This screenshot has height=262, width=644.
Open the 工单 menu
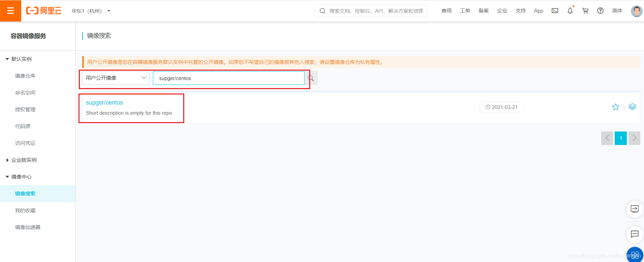pyautogui.click(x=465, y=11)
